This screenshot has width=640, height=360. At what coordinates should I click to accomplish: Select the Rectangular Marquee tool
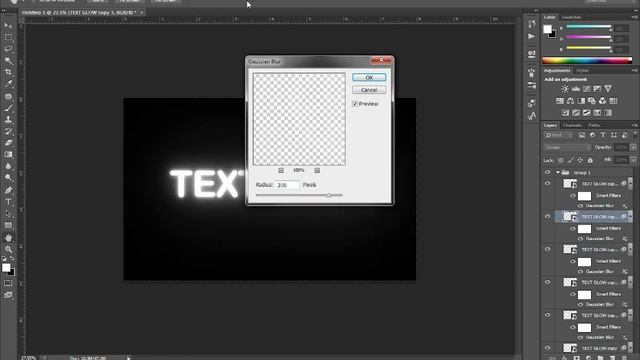coord(8,37)
